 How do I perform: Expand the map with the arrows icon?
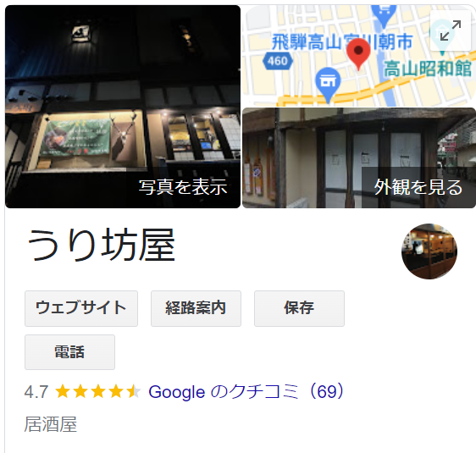(451, 30)
